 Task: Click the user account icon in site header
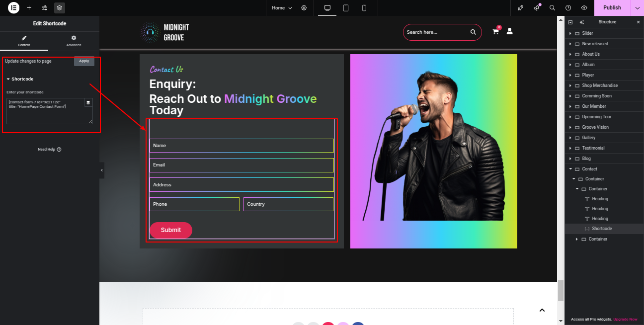[509, 31]
